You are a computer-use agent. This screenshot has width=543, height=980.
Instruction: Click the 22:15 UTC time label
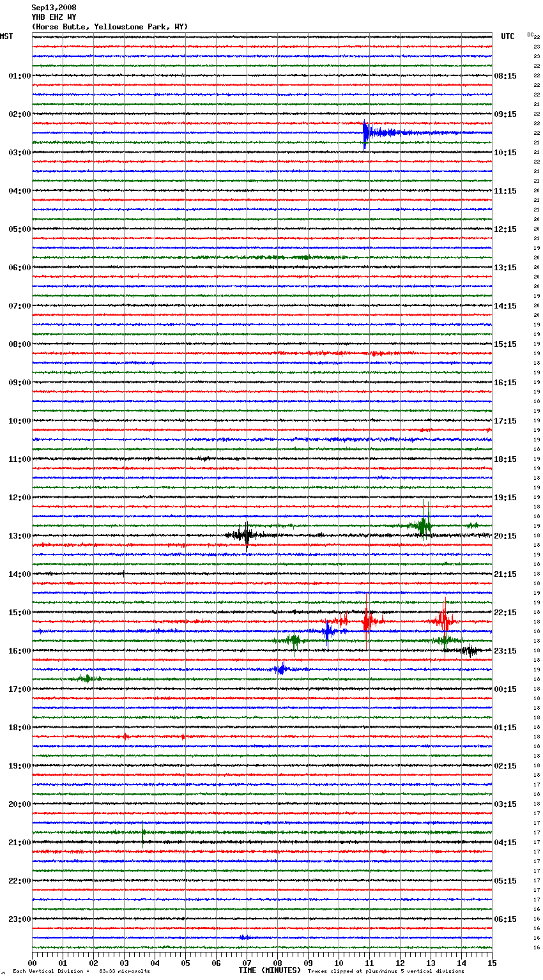(x=505, y=613)
